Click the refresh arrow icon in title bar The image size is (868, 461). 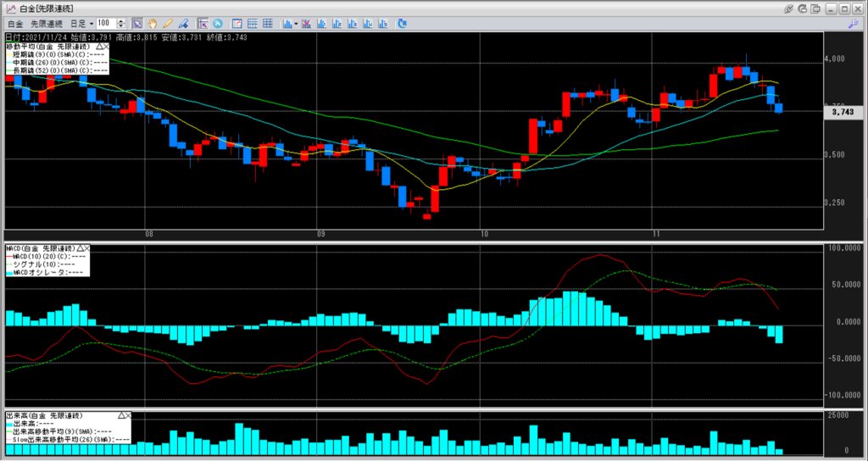pyautogui.click(x=804, y=8)
